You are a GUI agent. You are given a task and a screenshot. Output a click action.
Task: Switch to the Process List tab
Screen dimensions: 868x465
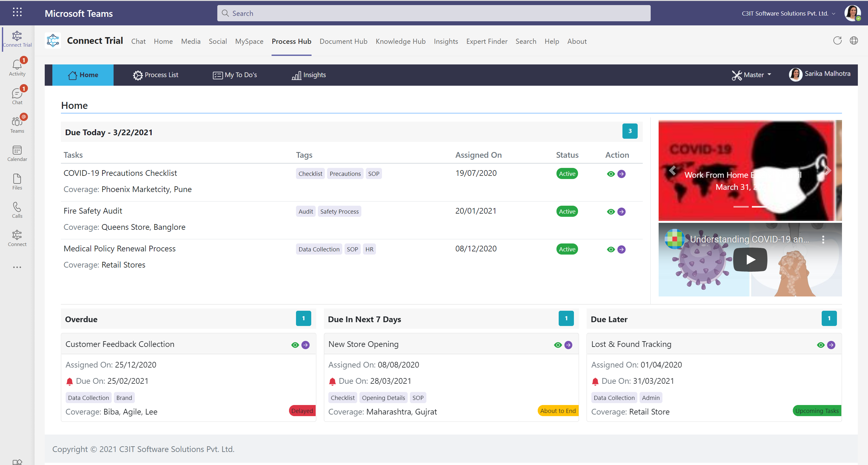point(155,75)
